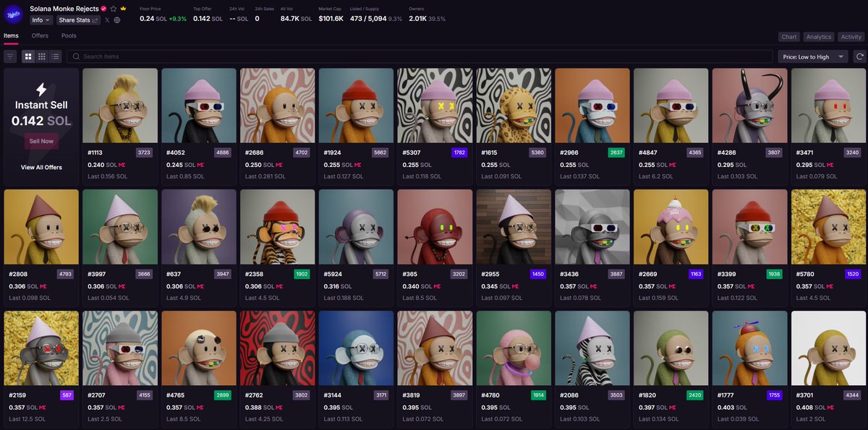Viewport: 868px width, 430px height.
Task: Click the purple rank badge 587 on #2159
Action: [67, 395]
